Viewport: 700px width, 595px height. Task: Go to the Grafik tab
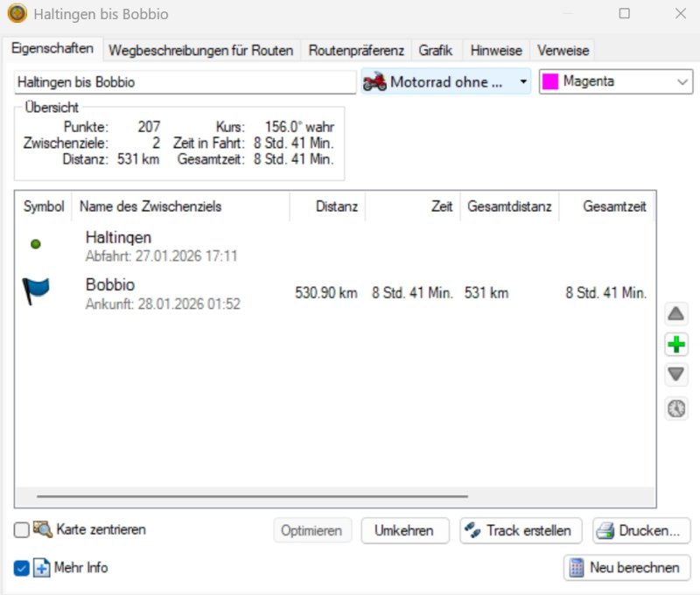coord(435,50)
